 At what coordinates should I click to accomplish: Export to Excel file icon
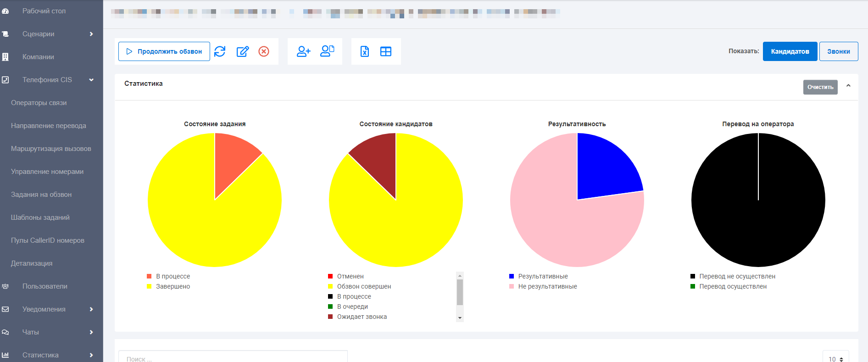coord(365,51)
